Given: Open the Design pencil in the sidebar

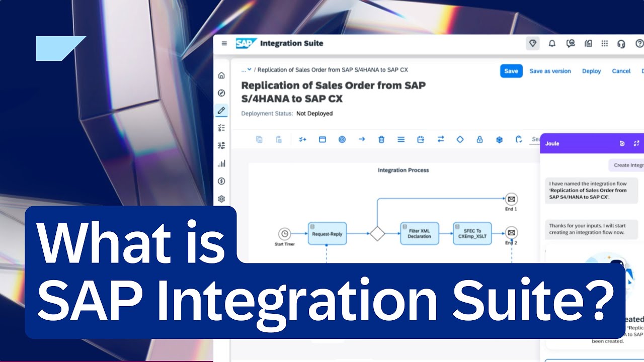Looking at the screenshot, I should click(221, 111).
